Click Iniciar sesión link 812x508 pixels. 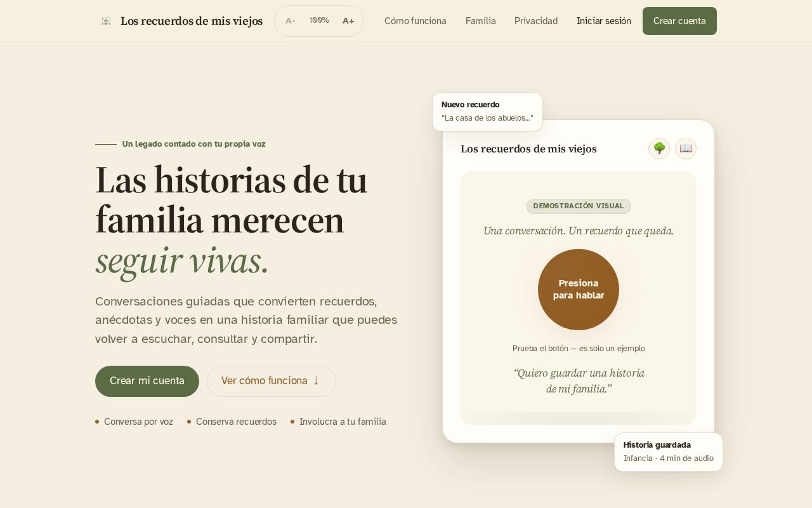pos(604,21)
